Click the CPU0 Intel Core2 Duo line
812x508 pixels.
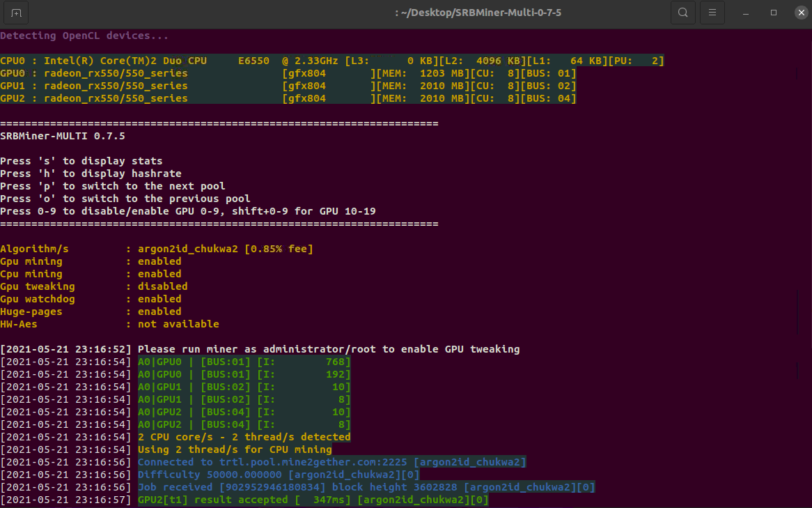pos(331,61)
